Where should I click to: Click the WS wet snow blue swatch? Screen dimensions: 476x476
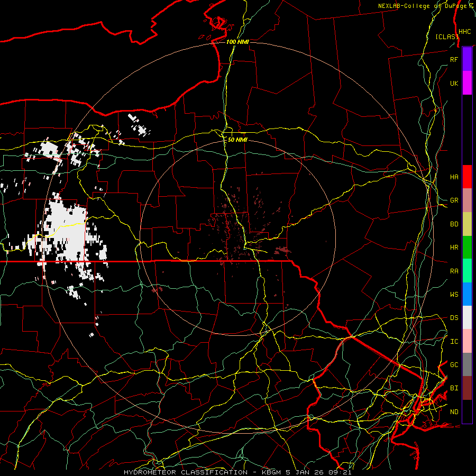pos(467,294)
